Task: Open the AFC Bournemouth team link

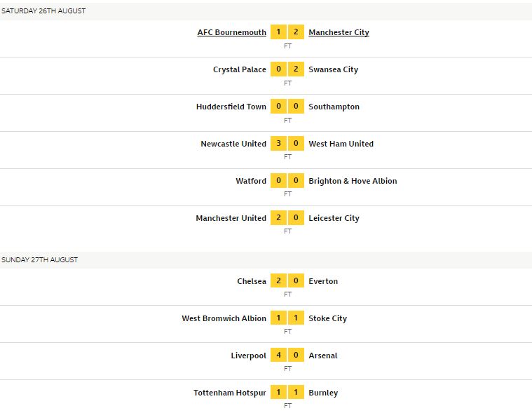Action: click(232, 32)
